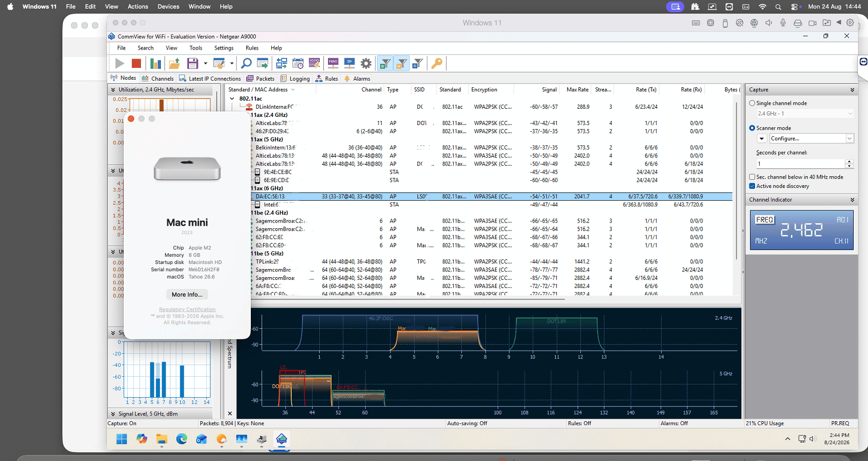Open File Explorer from the taskbar
The height and width of the screenshot is (461, 868).
pyautogui.click(x=162, y=440)
